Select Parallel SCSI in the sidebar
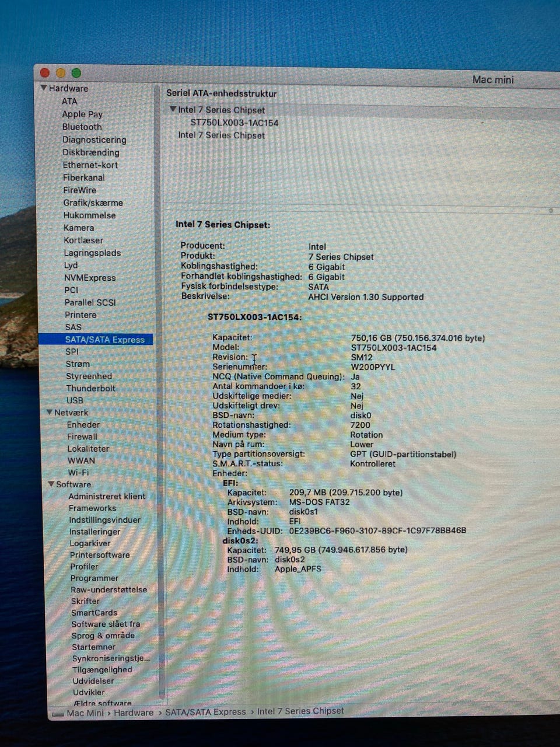Image resolution: width=560 pixels, height=747 pixels. 90,302
